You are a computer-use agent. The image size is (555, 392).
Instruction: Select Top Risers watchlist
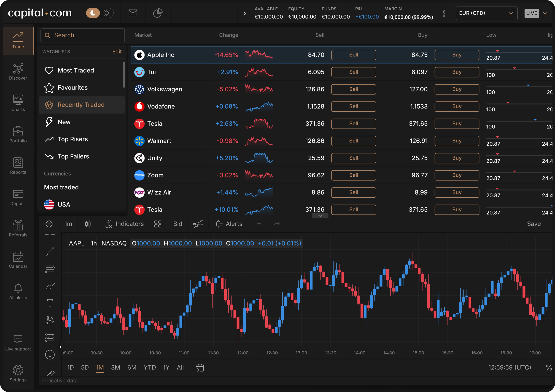82,139
